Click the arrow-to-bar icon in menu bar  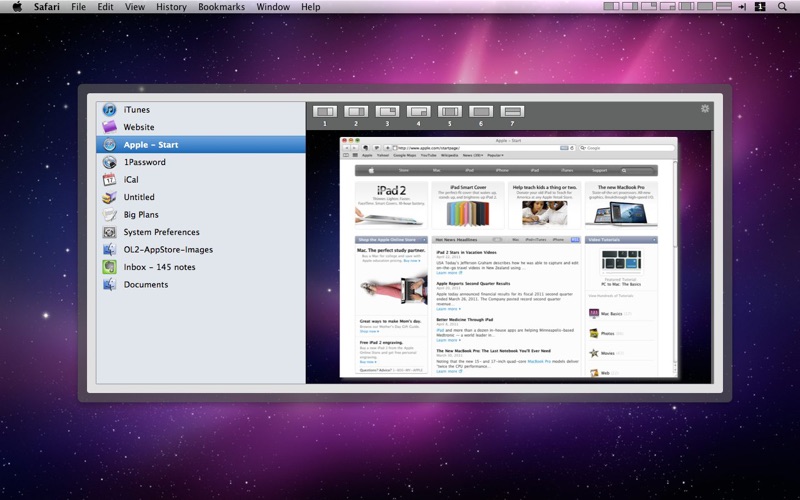pos(742,7)
